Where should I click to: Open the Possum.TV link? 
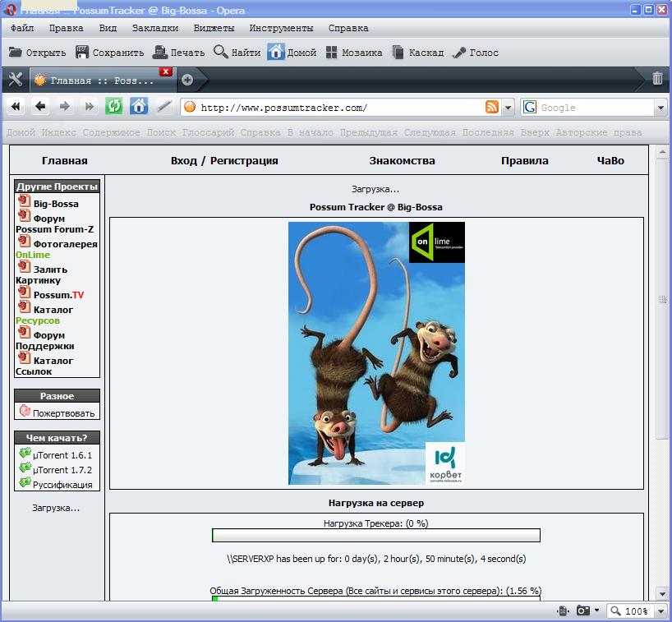point(58,295)
